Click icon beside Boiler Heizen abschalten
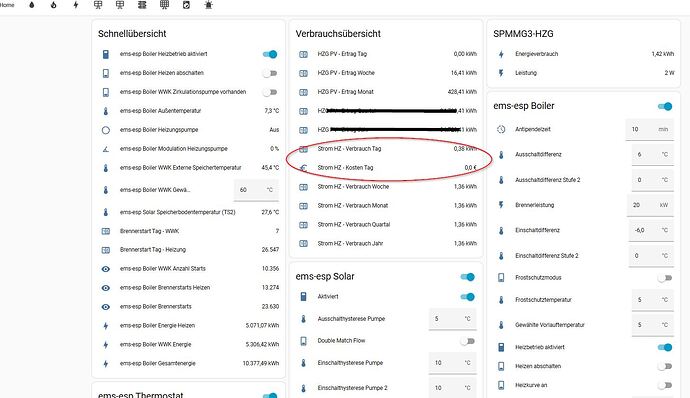The image size is (690, 398). [x=106, y=73]
